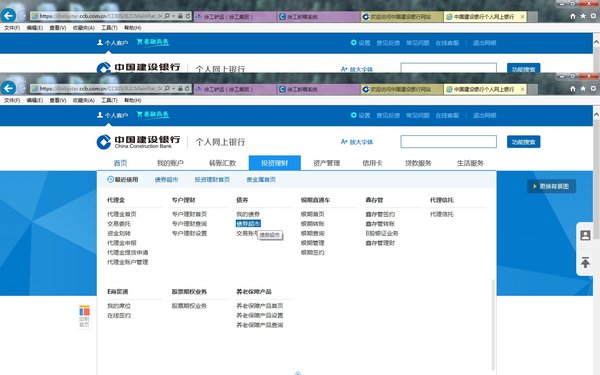Close the 中国建设银行个人网上银行 tab in the fully visible window

[522, 89]
